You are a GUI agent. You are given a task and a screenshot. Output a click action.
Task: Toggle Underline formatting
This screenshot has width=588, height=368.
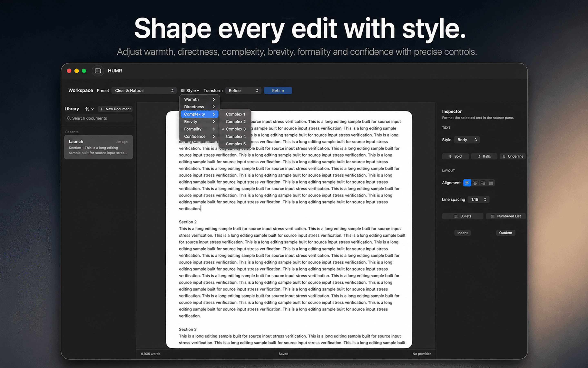tap(513, 156)
